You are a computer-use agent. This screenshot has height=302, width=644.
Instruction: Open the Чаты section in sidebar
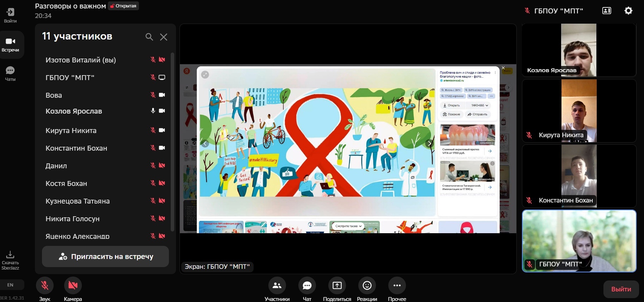point(10,74)
